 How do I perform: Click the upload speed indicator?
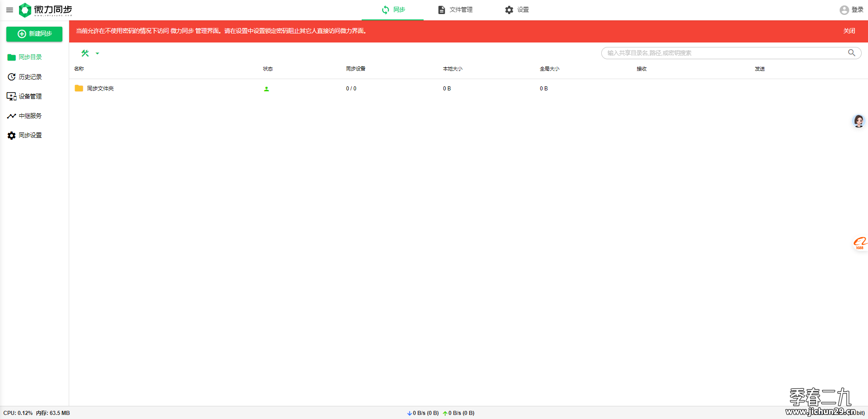coord(458,413)
